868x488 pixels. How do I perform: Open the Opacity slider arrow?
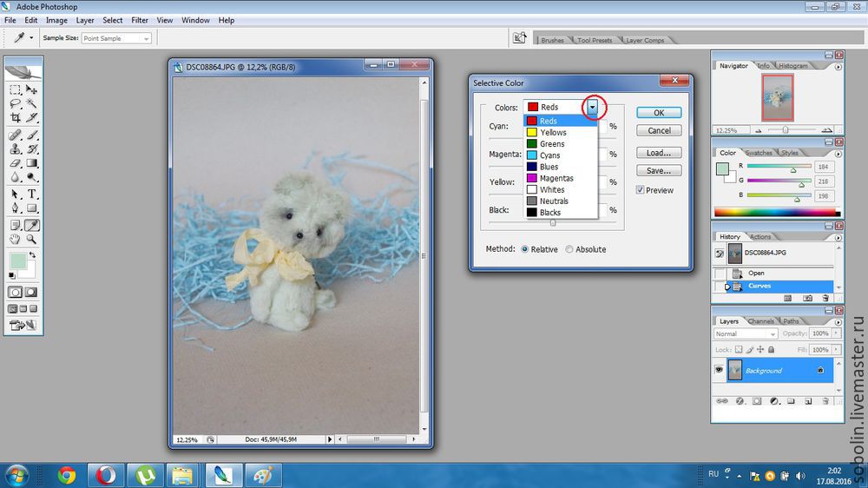coord(836,333)
